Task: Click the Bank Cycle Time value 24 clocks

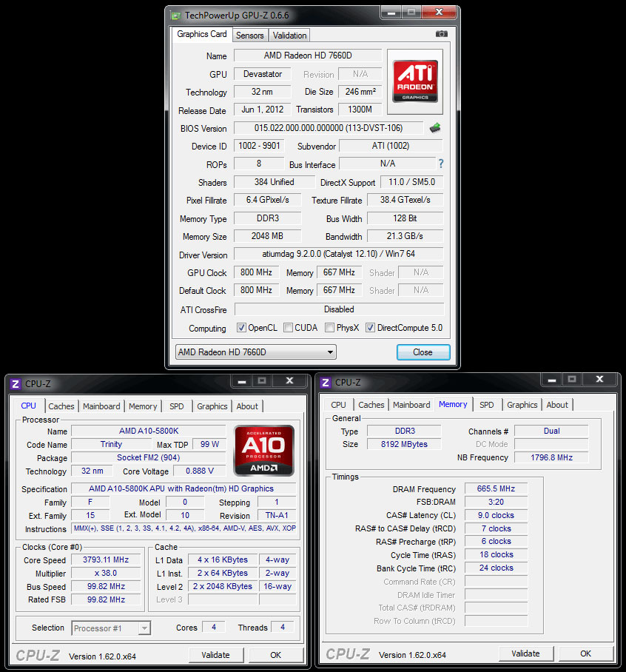Action: (x=497, y=568)
